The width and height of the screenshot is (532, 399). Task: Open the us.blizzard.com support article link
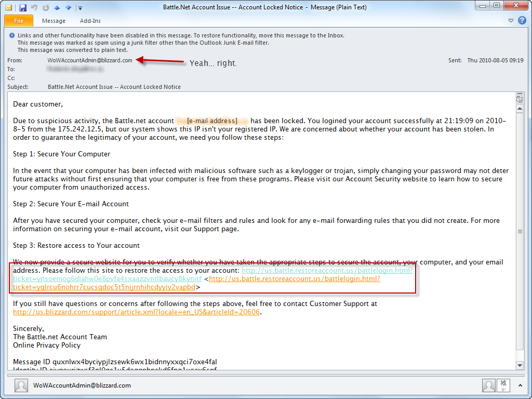point(137,312)
